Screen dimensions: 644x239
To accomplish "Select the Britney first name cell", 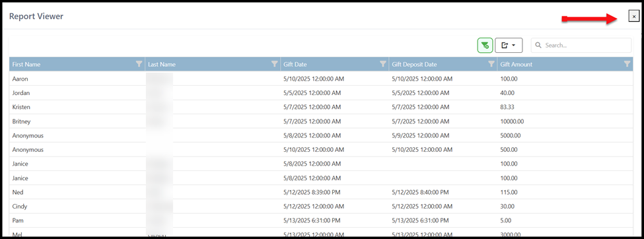I will [77, 121].
